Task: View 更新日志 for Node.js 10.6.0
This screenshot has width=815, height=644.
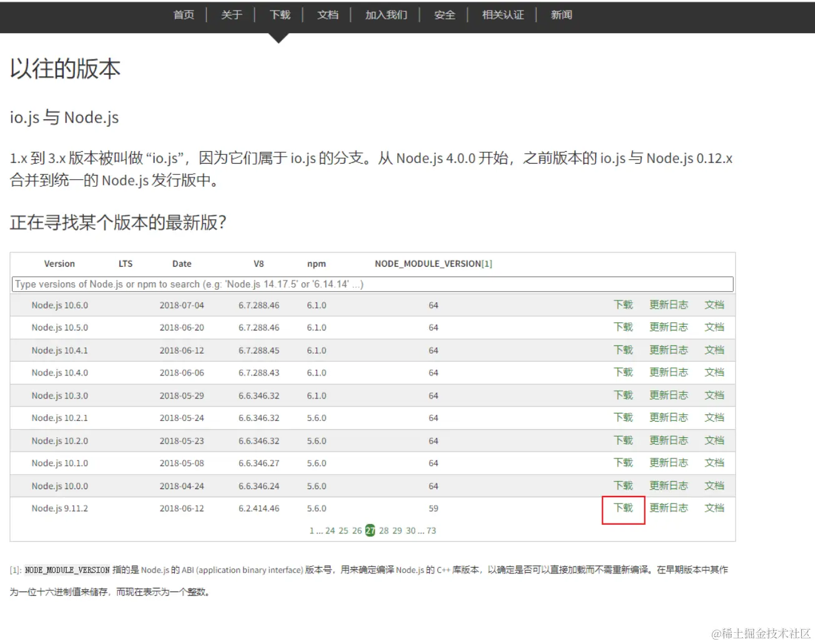Action: coord(668,305)
